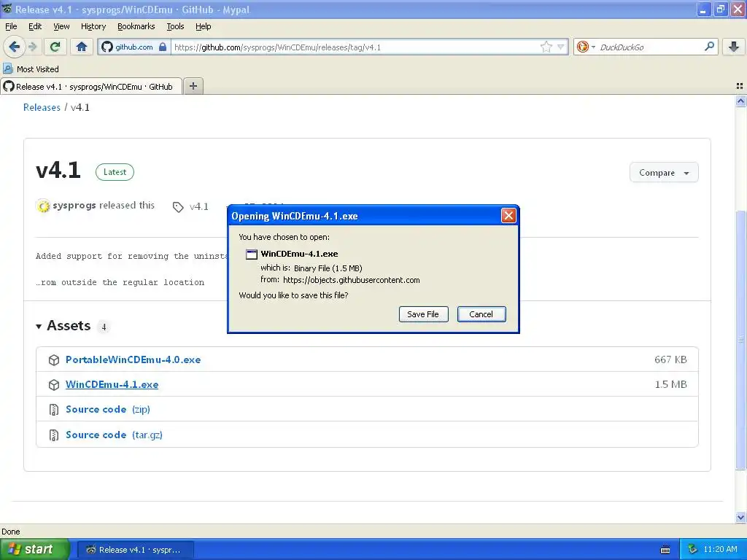Open the History menu
Image resolution: width=747 pixels, height=560 pixels.
[93, 26]
